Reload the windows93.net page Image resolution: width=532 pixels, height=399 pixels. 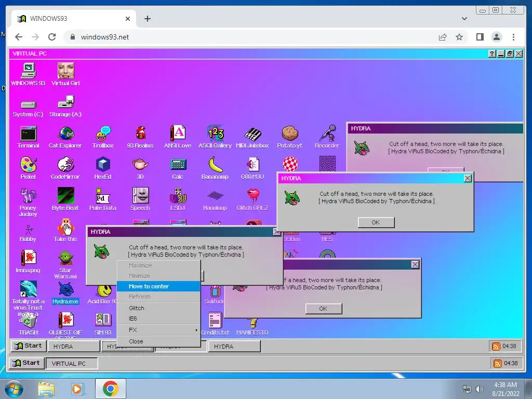(52, 37)
